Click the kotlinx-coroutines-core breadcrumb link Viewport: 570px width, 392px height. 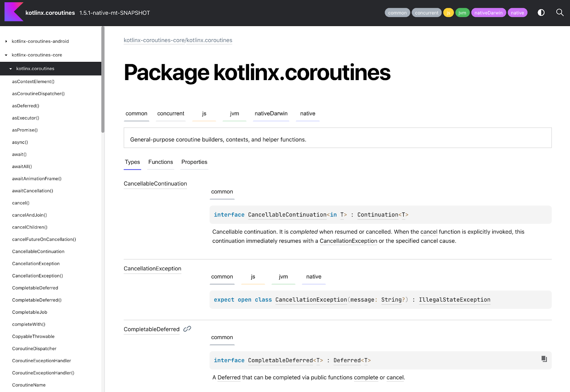pos(154,40)
